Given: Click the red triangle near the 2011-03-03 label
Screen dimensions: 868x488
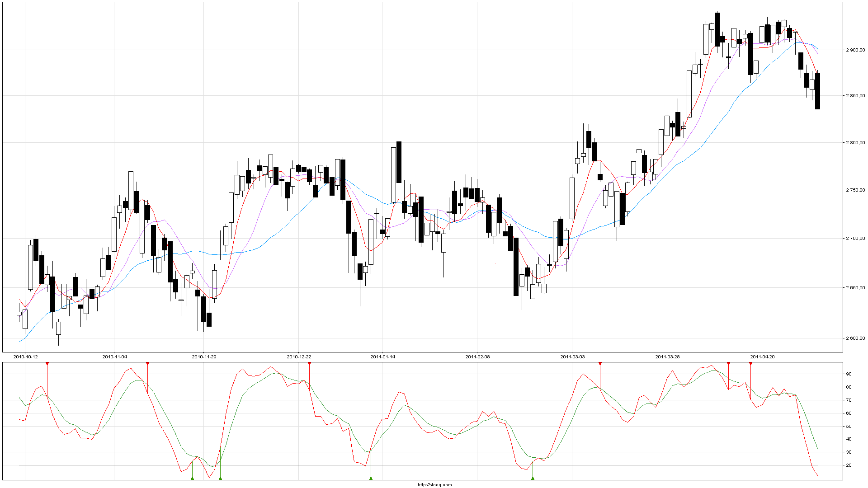Looking at the screenshot, I should tap(600, 364).
